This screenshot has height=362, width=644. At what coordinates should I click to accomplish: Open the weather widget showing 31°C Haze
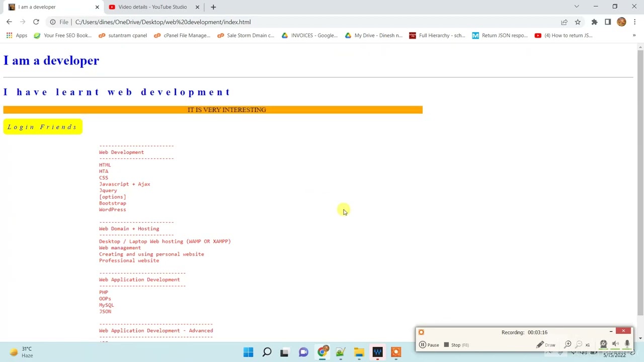[x=21, y=352]
